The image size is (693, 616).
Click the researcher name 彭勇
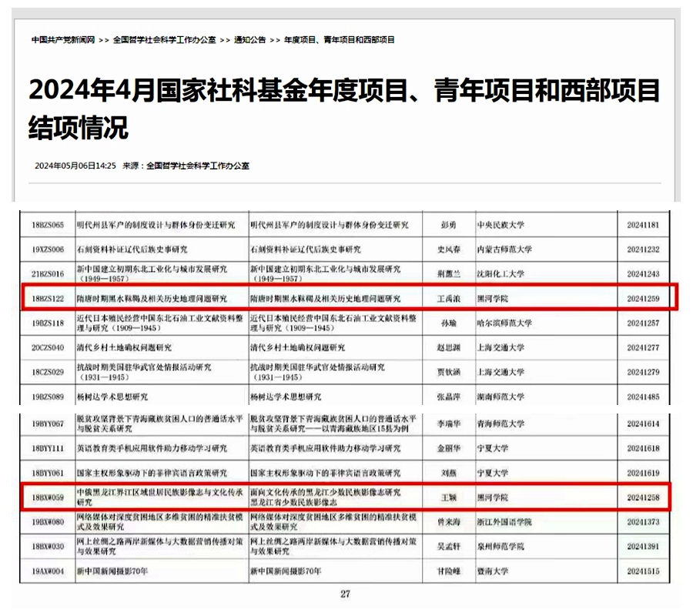pos(449,225)
